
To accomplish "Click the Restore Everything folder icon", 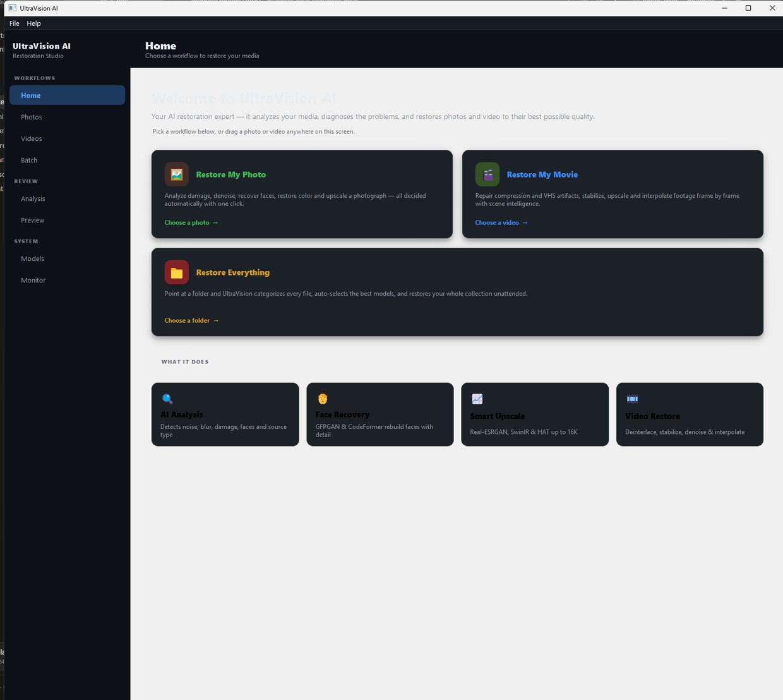I will [177, 272].
